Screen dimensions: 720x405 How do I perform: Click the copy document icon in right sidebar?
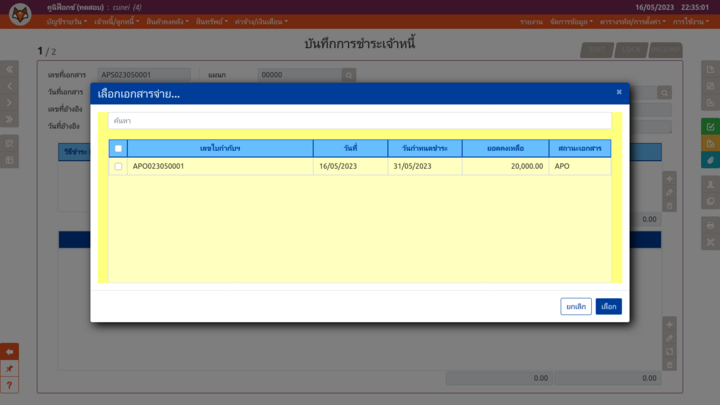710,201
